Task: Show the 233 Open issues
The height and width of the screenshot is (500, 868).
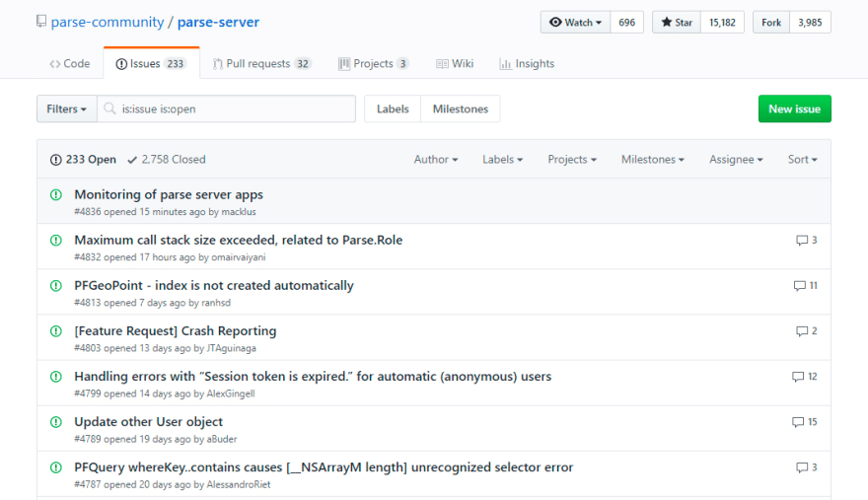Action: 83,160
